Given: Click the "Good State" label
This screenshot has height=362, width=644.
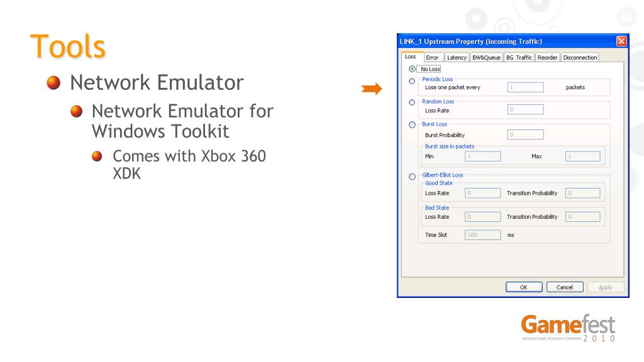Looking at the screenshot, I should [x=438, y=183].
